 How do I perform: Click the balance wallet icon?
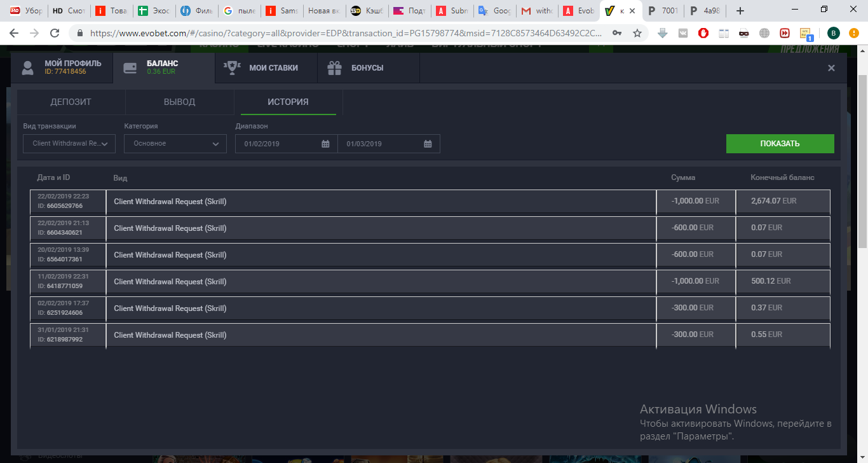130,68
